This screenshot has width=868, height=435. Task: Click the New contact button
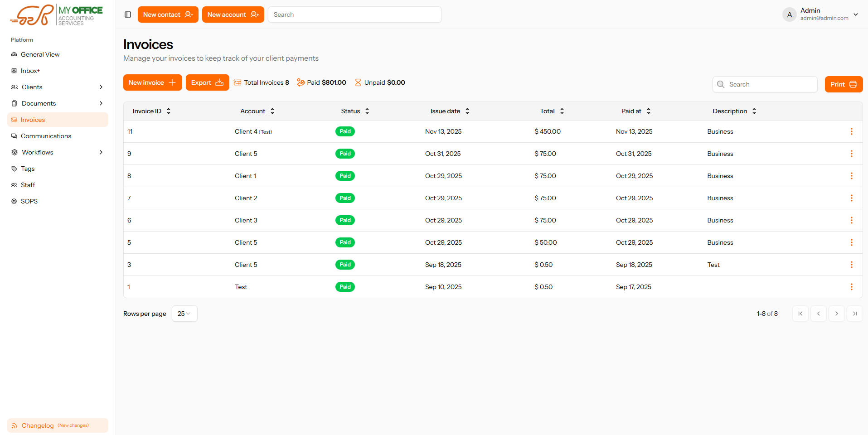pyautogui.click(x=168, y=14)
